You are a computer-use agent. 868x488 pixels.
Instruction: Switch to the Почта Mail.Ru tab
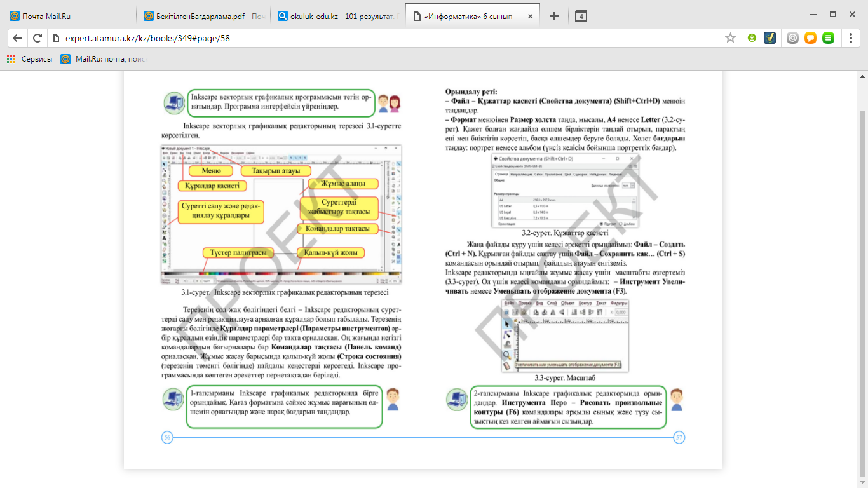70,17
